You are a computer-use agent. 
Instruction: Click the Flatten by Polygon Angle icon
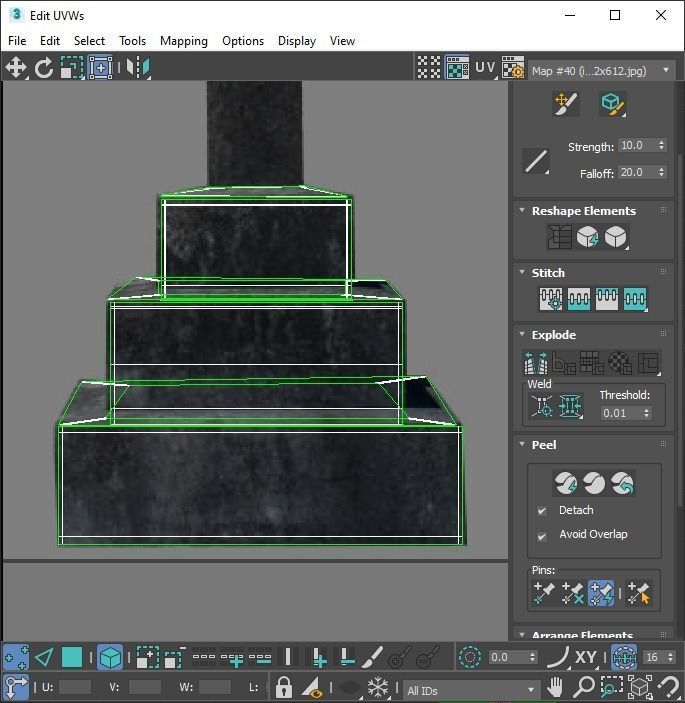(x=564, y=363)
